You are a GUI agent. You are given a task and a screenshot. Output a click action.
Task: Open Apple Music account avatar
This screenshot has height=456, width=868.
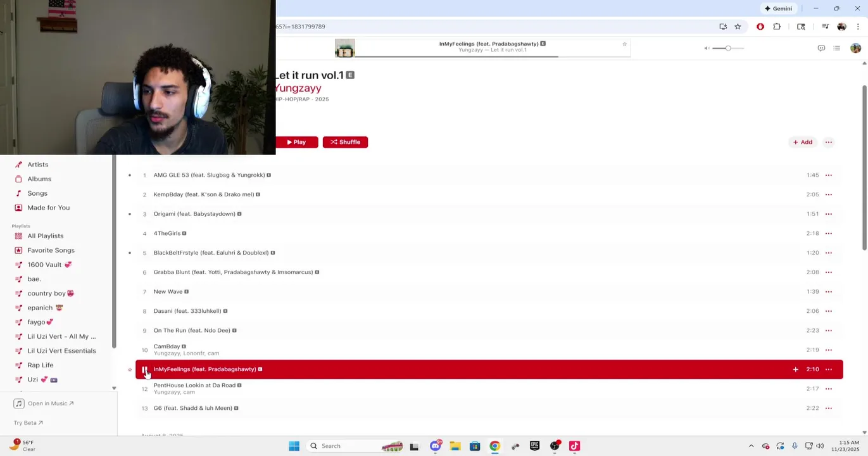click(x=855, y=48)
